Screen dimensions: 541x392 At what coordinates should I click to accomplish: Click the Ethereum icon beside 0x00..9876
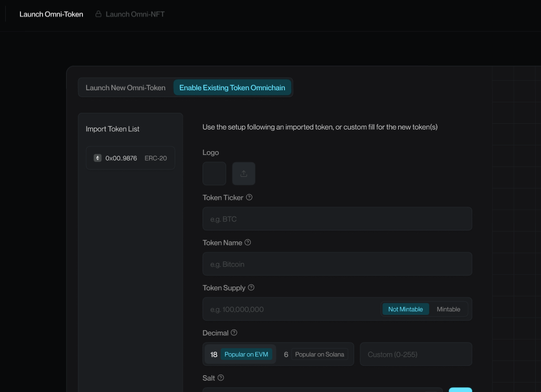[x=97, y=158]
